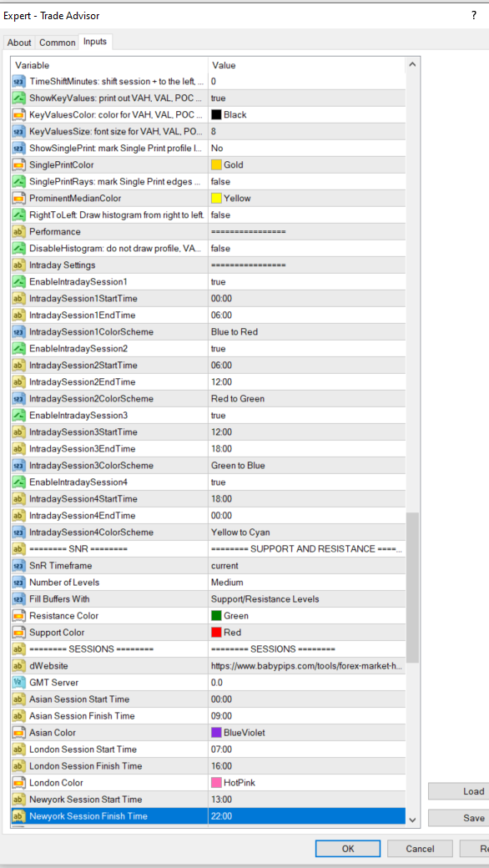Click the boolean icon beside RightToLeft

click(x=18, y=214)
